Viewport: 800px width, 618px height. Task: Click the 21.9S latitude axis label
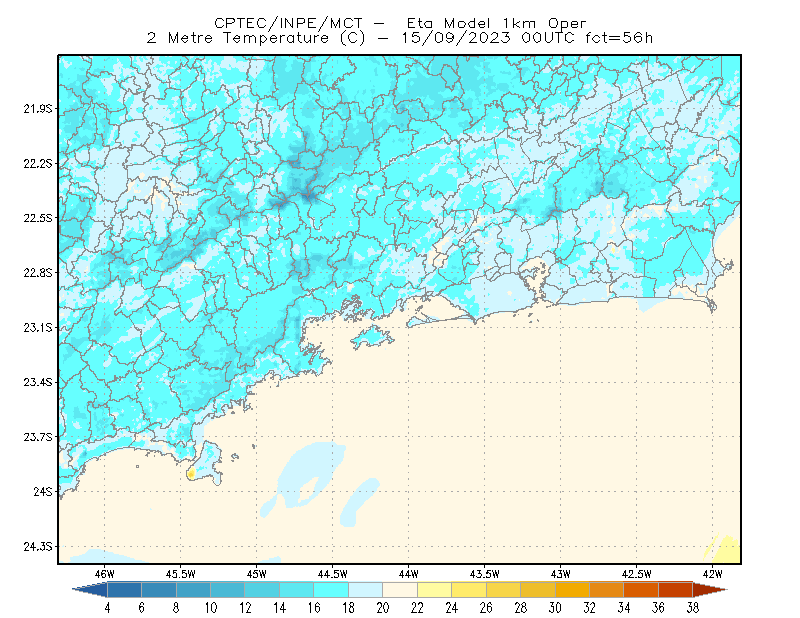pos(38,109)
